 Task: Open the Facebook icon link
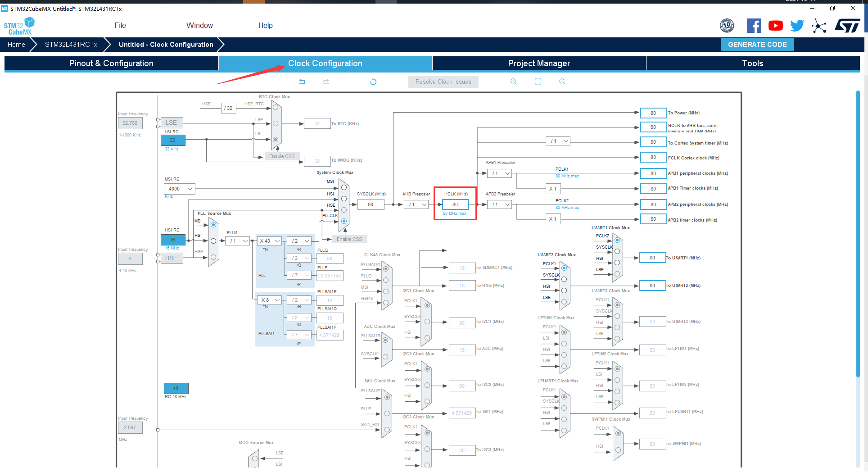coord(754,26)
